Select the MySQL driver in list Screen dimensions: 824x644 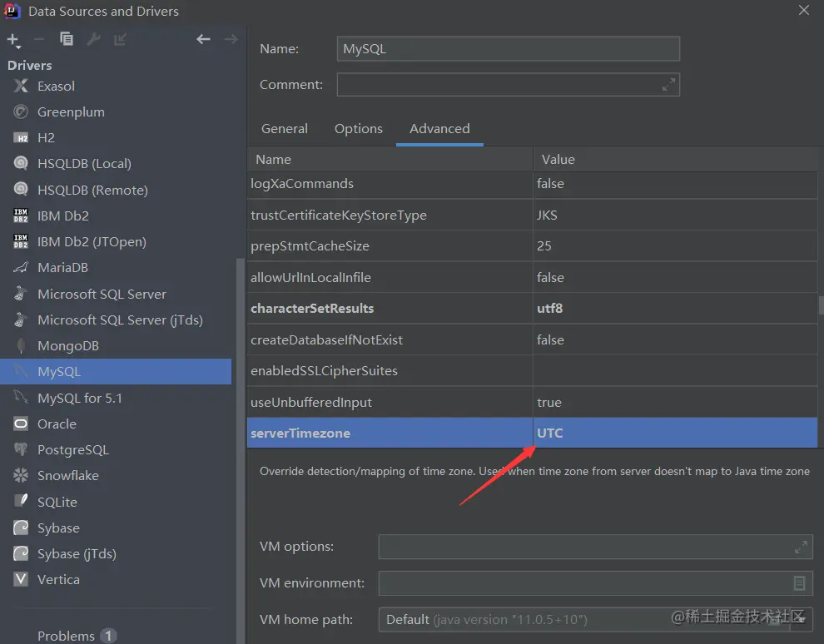point(116,371)
